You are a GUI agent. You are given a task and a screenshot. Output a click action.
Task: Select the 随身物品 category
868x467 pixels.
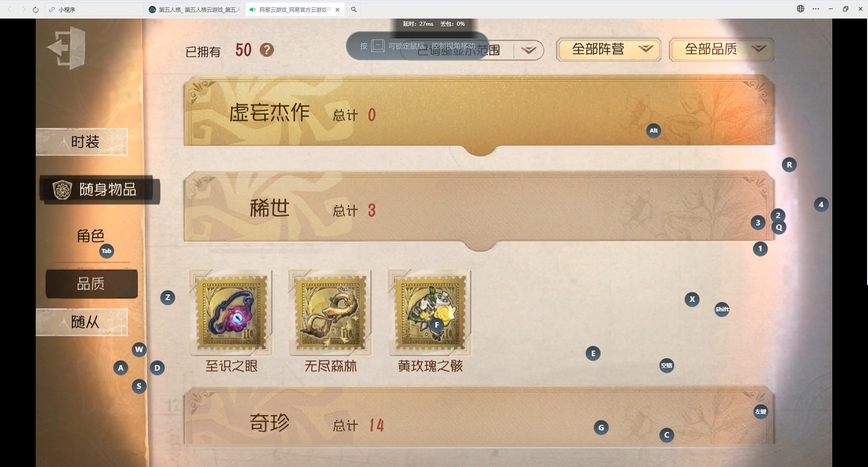pyautogui.click(x=100, y=189)
